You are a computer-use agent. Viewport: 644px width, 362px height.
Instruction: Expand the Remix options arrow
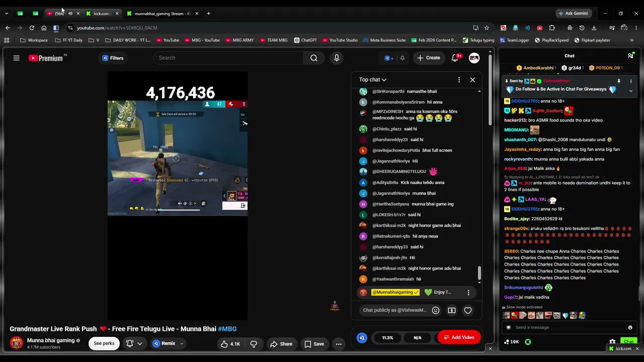(x=182, y=344)
